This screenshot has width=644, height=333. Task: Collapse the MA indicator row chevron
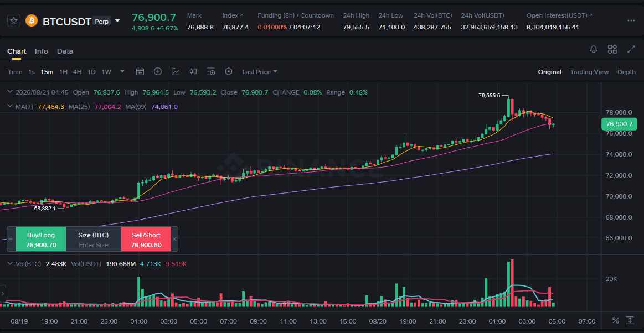tap(11, 106)
